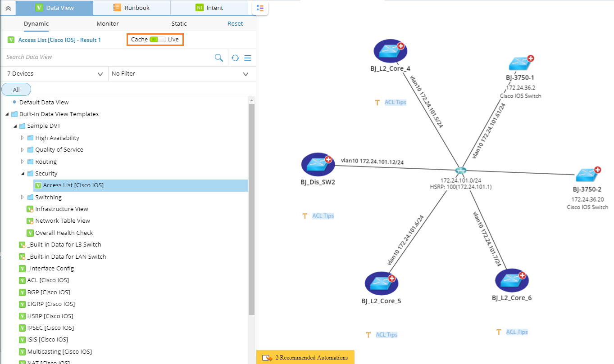This screenshot has width=614, height=364.
Task: Select the BJ_Dis_SW2 switch icon on the map
Action: pyautogui.click(x=318, y=165)
